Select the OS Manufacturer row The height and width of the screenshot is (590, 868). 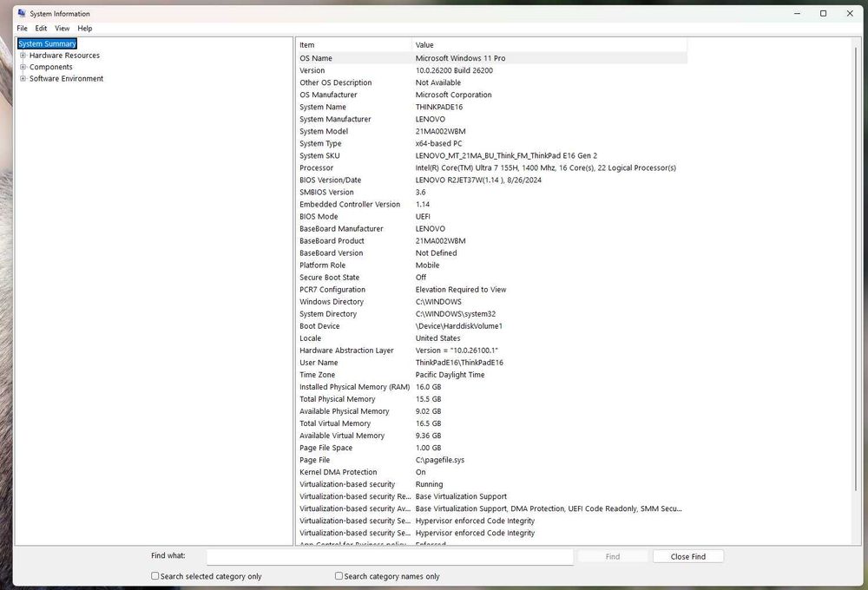click(491, 95)
